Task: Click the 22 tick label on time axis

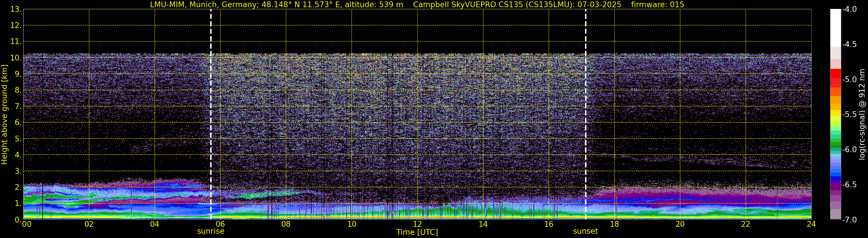Action: 746,224
